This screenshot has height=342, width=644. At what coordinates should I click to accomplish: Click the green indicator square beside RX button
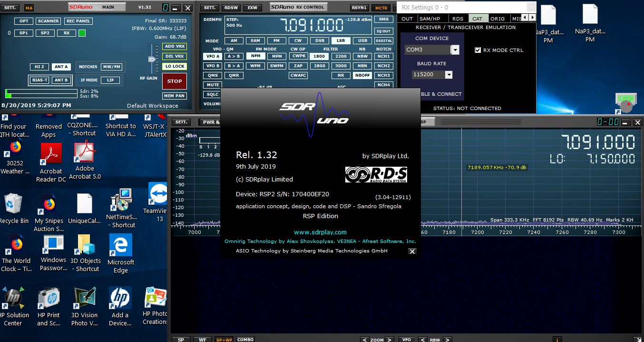82,33
